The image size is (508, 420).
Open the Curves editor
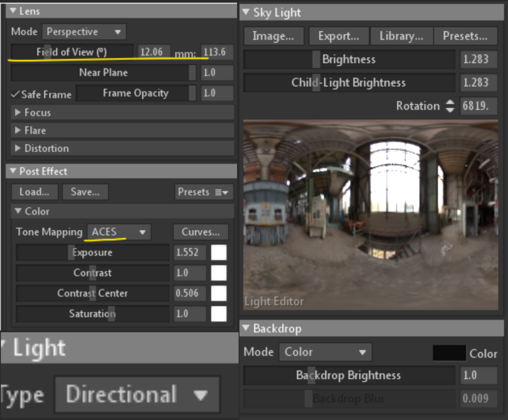[x=200, y=232]
